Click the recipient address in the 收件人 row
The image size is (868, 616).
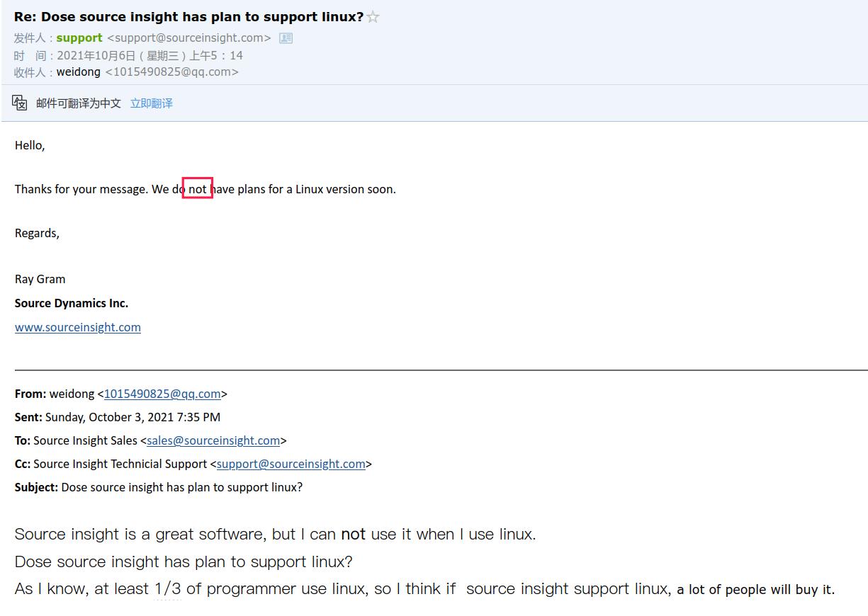172,72
